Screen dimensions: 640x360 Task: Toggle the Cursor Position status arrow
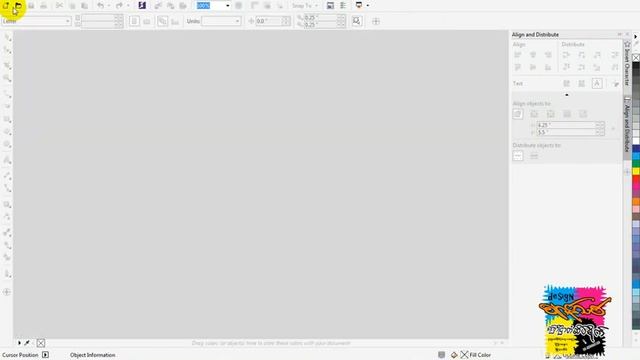tap(45, 355)
